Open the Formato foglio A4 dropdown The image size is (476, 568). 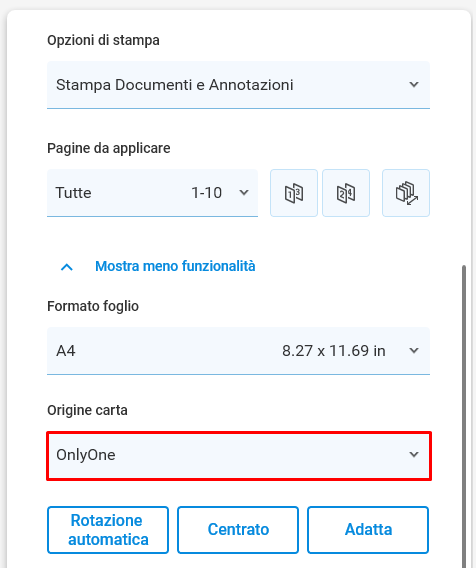(238, 351)
